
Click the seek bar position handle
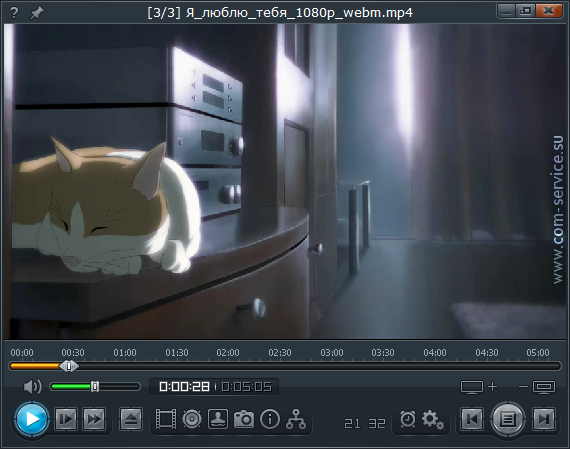(x=69, y=366)
